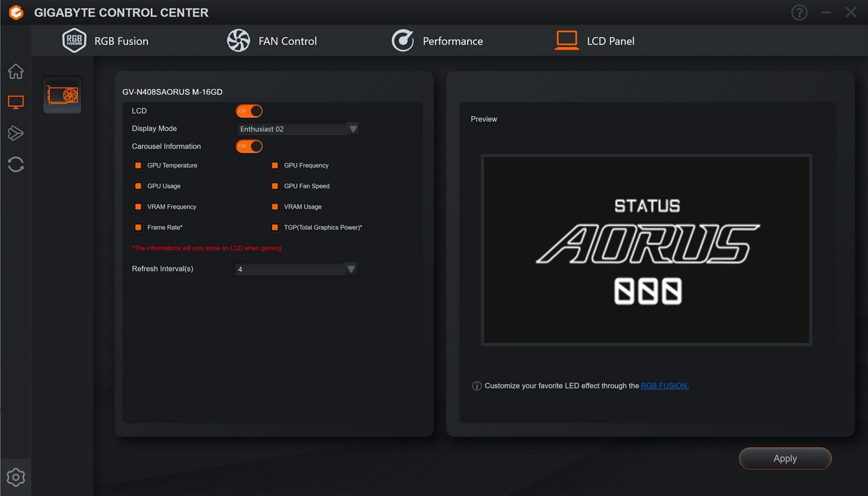
Task: Click the LCD Panel laptop icon
Action: [567, 40]
